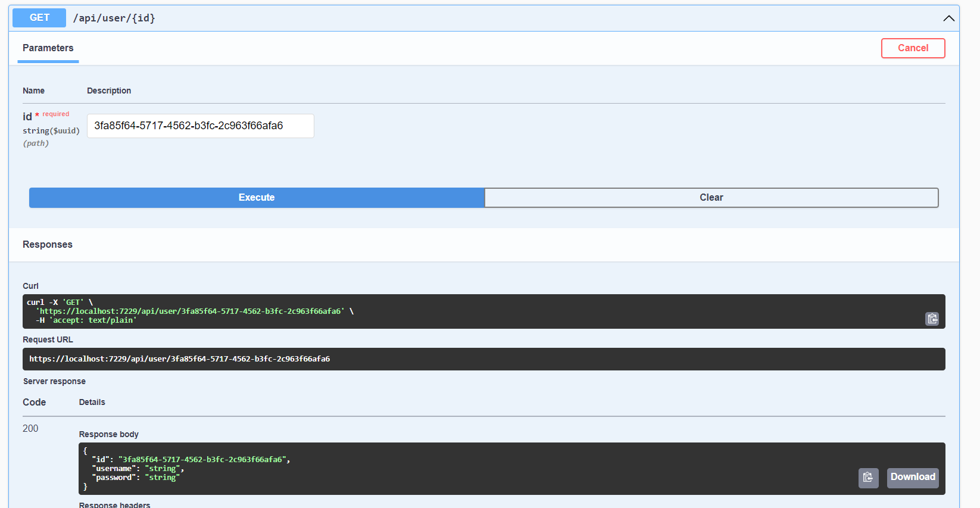Copy the curl command to clipboard
This screenshot has height=508, width=980.
(932, 319)
